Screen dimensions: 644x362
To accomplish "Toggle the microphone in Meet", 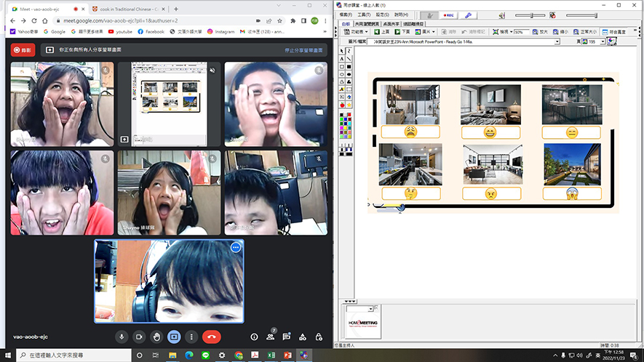I will coord(121,337).
